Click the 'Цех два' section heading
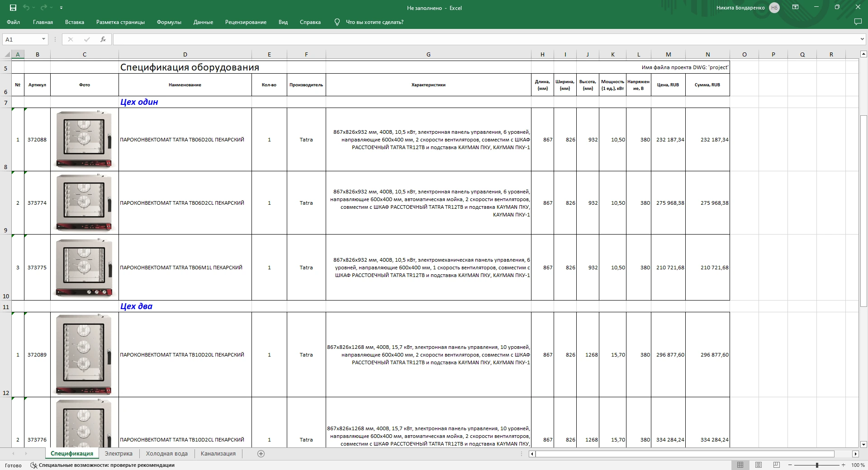Screen dimensions: 868x470 136,306
